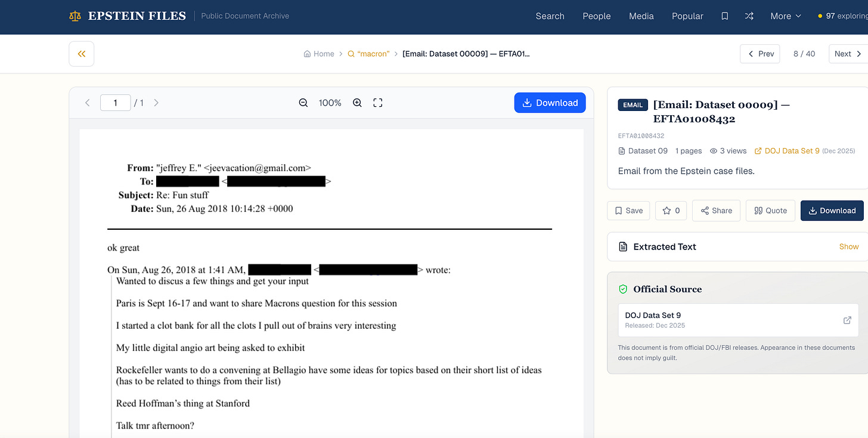Open the Popular nav item
The image size is (868, 438).
[687, 16]
